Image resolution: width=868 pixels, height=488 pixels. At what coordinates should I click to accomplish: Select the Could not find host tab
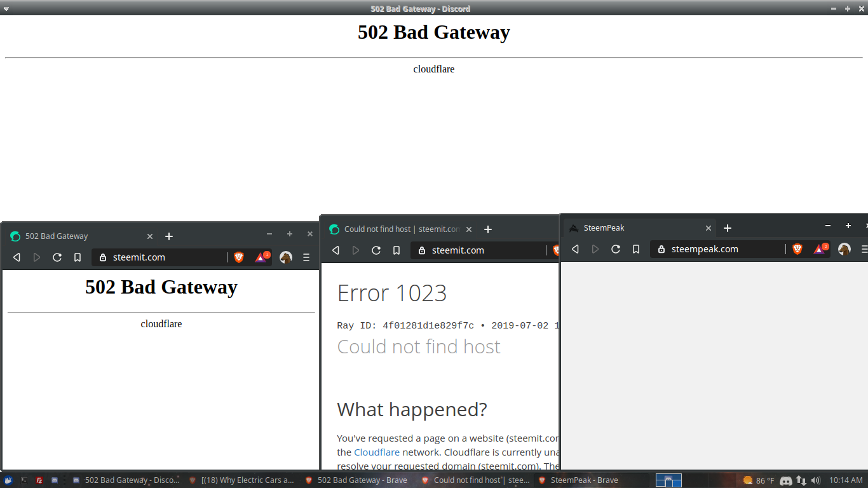400,229
